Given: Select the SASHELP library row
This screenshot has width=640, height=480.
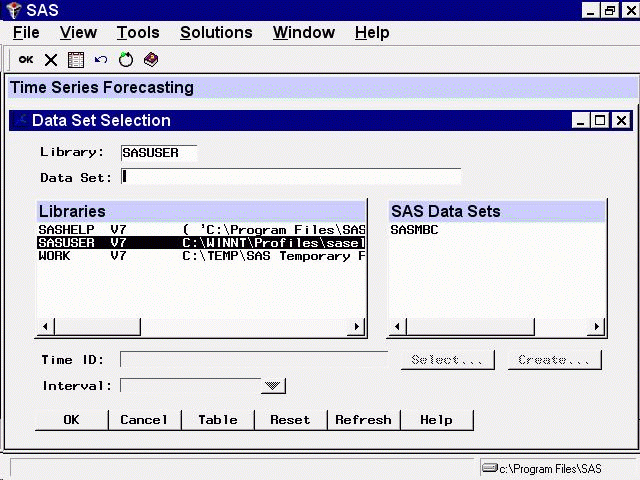Looking at the screenshot, I should tap(201, 229).
